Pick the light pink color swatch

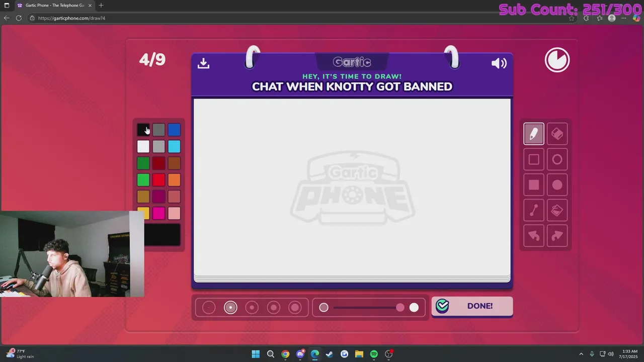[x=174, y=213]
